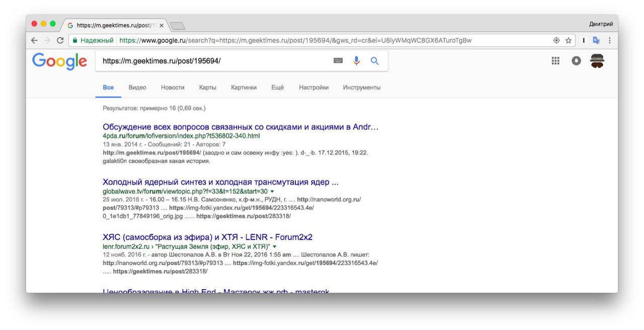Open the ХЯС LENR Forum2x2 result
The height and width of the screenshot is (330, 644).
point(208,237)
